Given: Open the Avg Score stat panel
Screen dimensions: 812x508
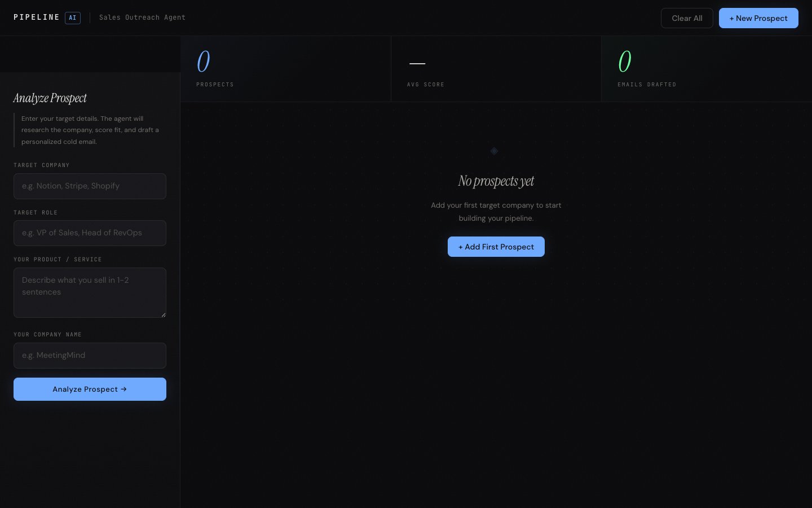Looking at the screenshot, I should click(x=496, y=68).
